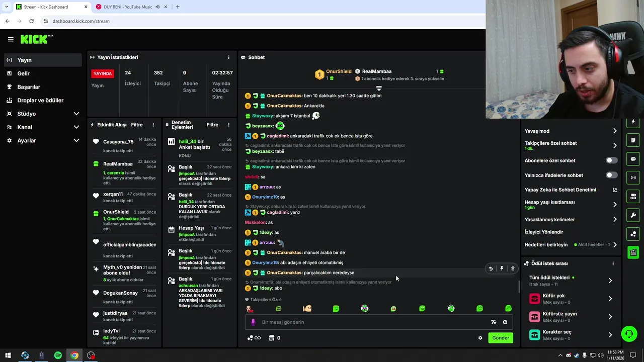Open Yapay Zeka ile Sohbet Denetimi external link
The image size is (644, 362).
pyautogui.click(x=615, y=190)
